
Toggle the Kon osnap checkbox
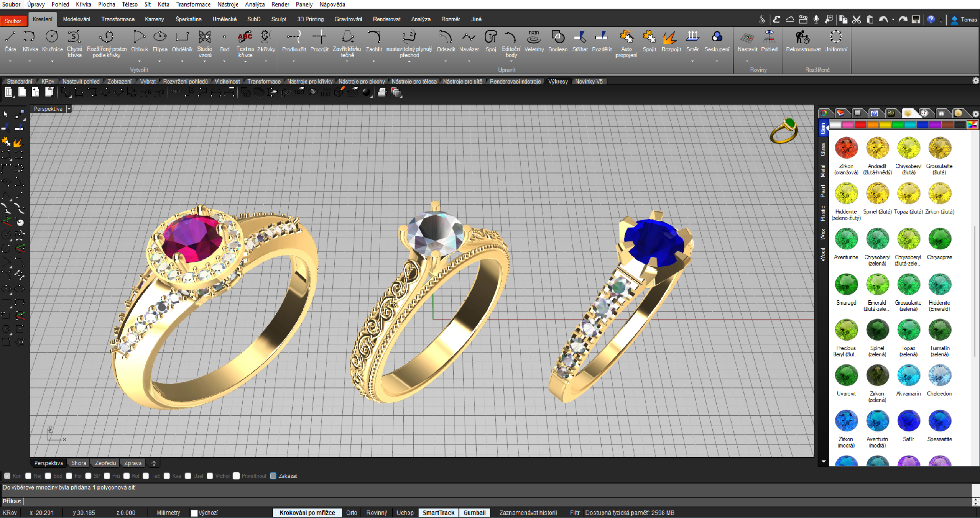pos(7,476)
